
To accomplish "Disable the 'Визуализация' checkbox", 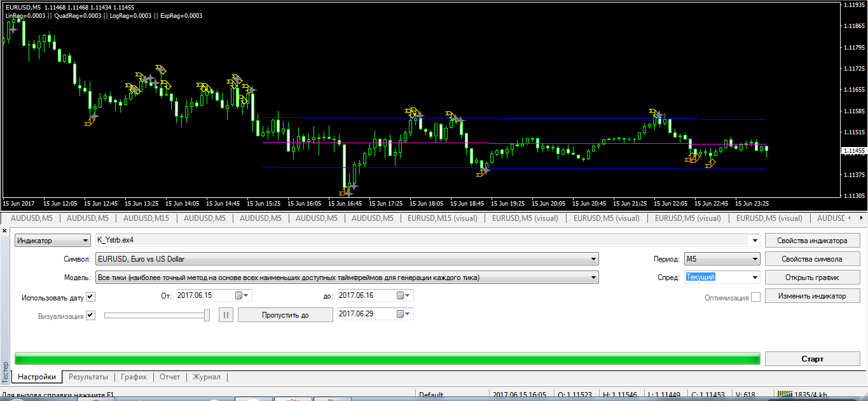I will tap(90, 315).
